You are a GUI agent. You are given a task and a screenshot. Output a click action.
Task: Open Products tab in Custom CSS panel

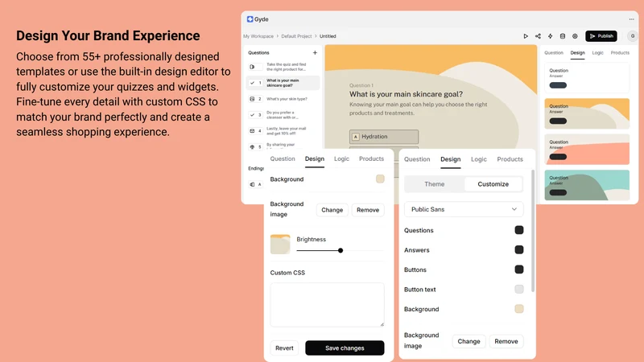pos(371,158)
